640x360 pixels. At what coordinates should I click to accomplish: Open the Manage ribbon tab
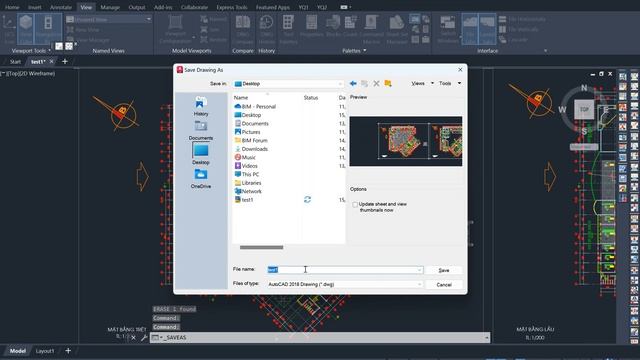110,7
